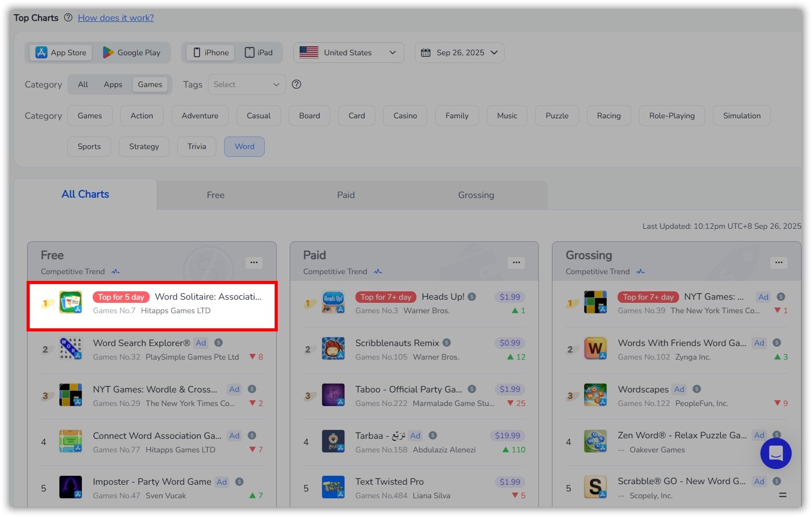This screenshot has height=517, width=812.
Task: Open the Free chart three-dots menu
Action: (254, 263)
